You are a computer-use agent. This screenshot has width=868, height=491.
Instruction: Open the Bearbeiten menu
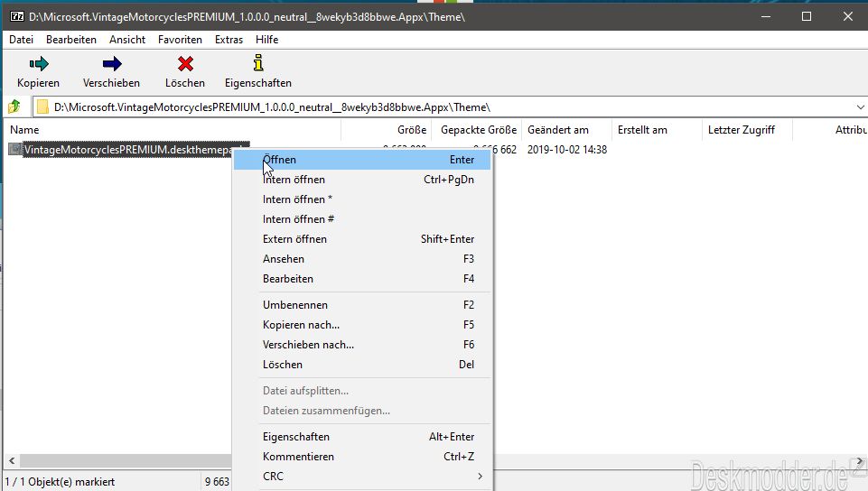tap(70, 40)
